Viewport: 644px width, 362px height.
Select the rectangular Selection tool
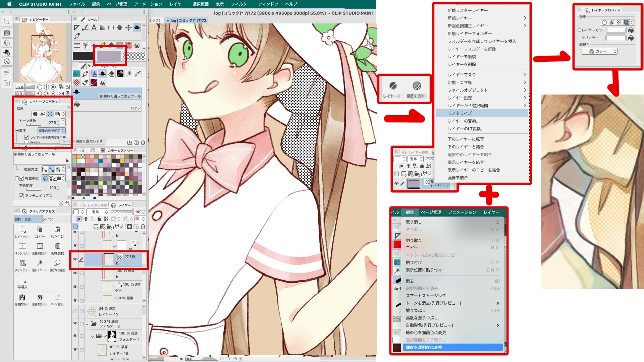[111, 27]
